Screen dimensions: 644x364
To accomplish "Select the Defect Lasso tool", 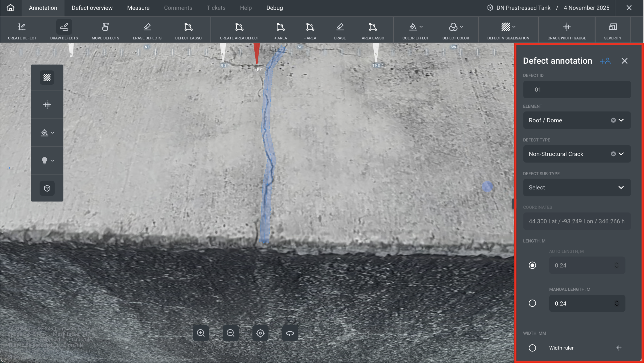I will [188, 30].
